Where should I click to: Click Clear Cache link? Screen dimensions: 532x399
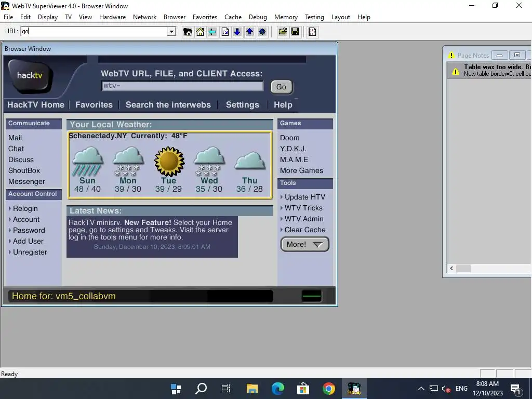[305, 230]
